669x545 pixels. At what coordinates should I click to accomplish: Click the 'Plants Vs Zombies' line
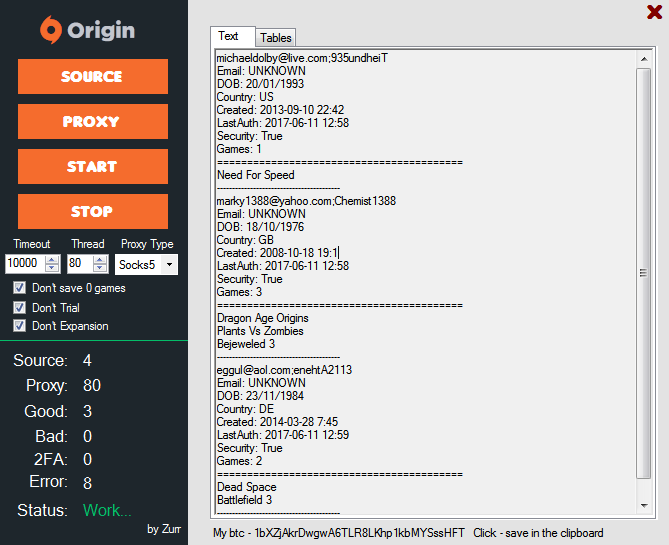click(260, 331)
